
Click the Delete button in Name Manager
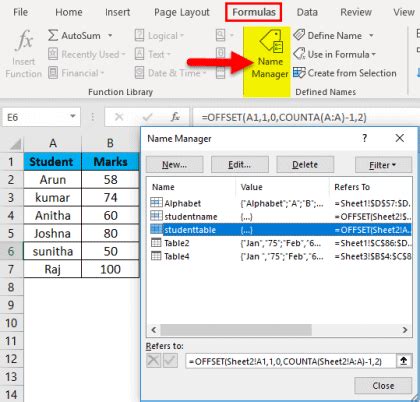click(305, 165)
